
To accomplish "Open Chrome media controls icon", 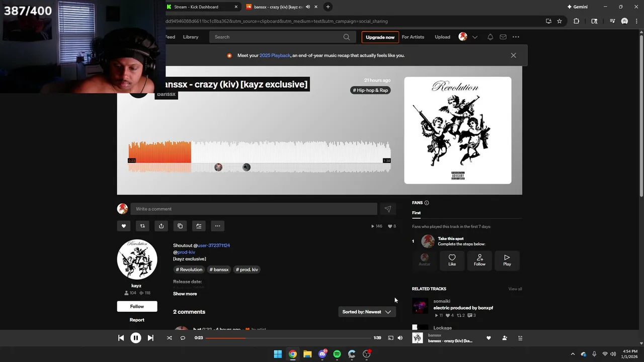I will pos(612,21).
